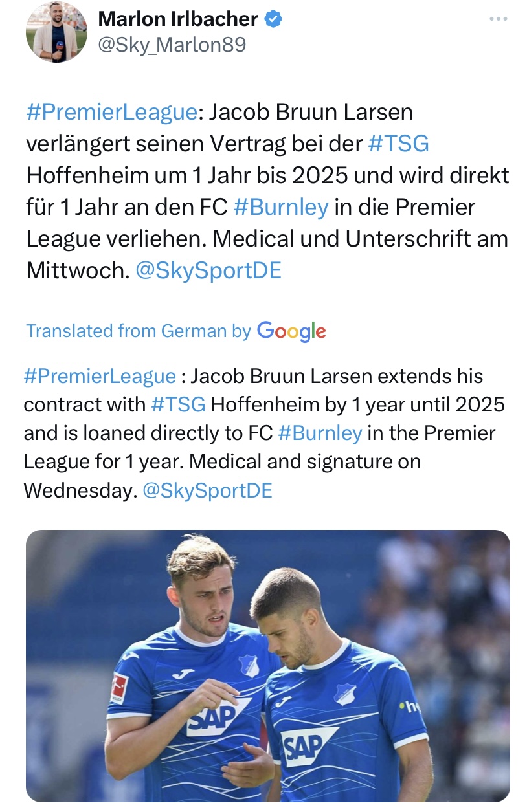
Task: Tap #TSG hashtag in translated text
Action: [x=178, y=405]
